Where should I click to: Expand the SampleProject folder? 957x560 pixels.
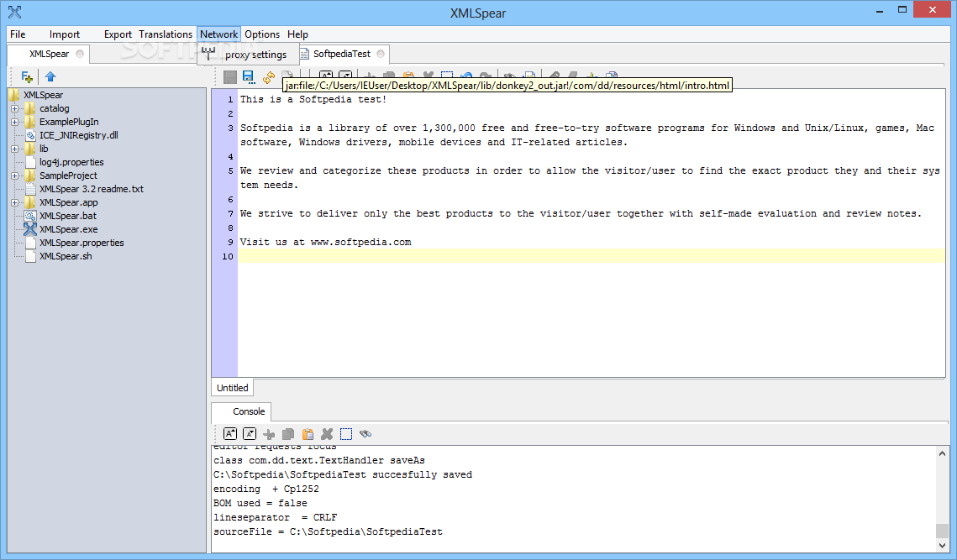[14, 175]
